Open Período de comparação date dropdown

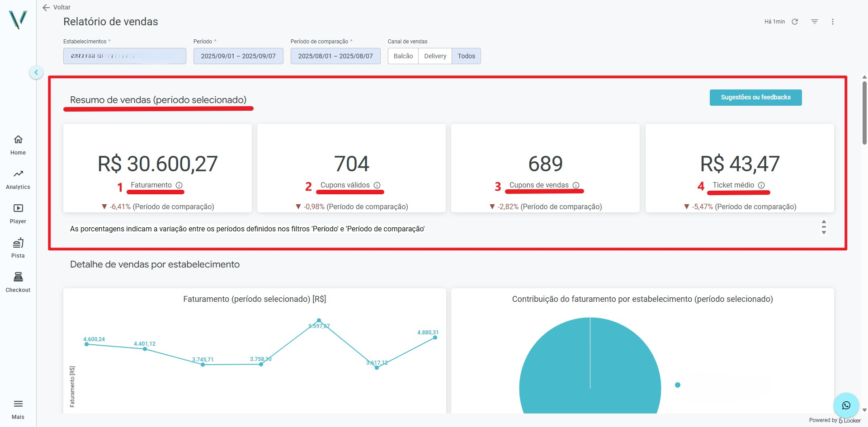[335, 56]
